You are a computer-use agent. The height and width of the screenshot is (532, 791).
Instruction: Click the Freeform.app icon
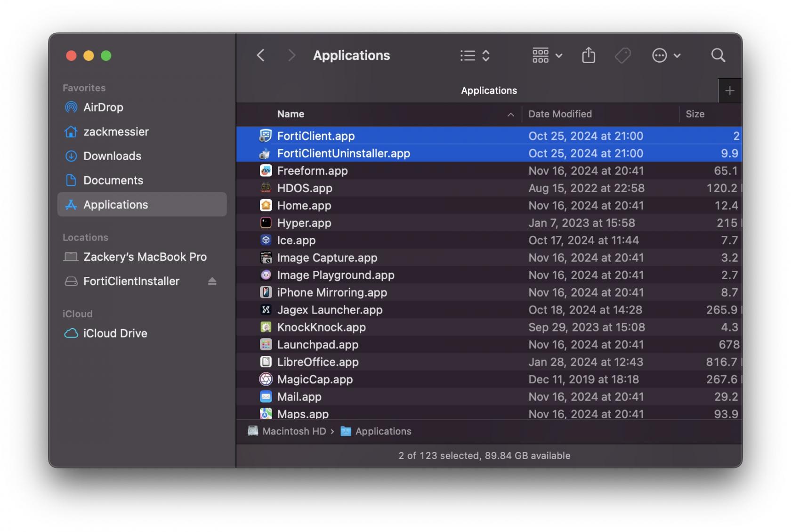266,171
